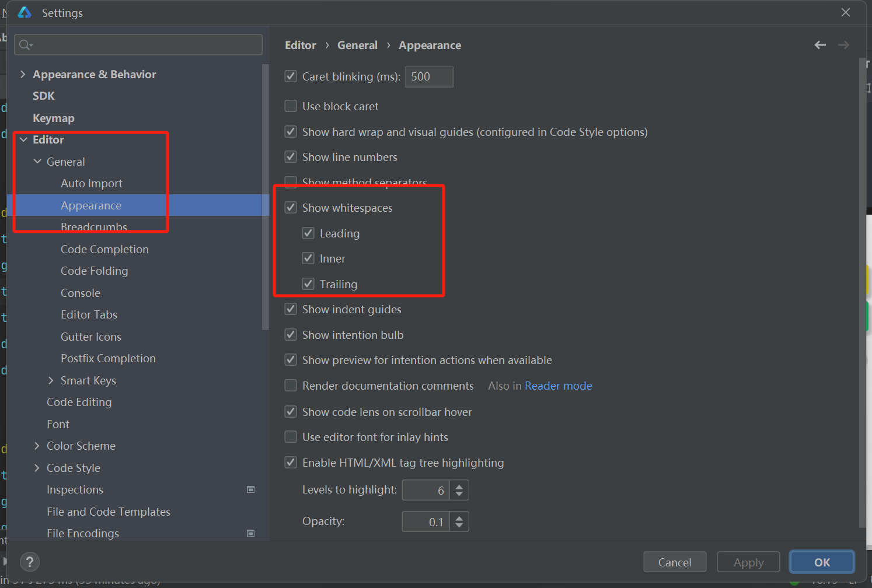Toggle Show intention bulb checkbox
The height and width of the screenshot is (588, 872).
click(x=291, y=334)
